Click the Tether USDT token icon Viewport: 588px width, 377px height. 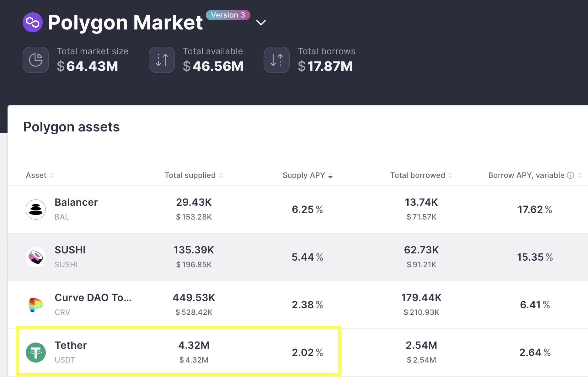36,353
